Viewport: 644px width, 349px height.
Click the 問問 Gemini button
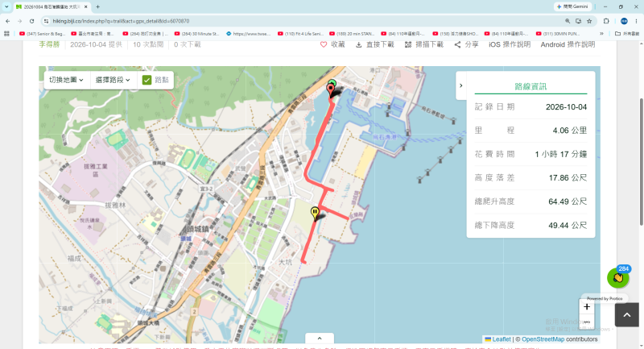click(x=572, y=6)
